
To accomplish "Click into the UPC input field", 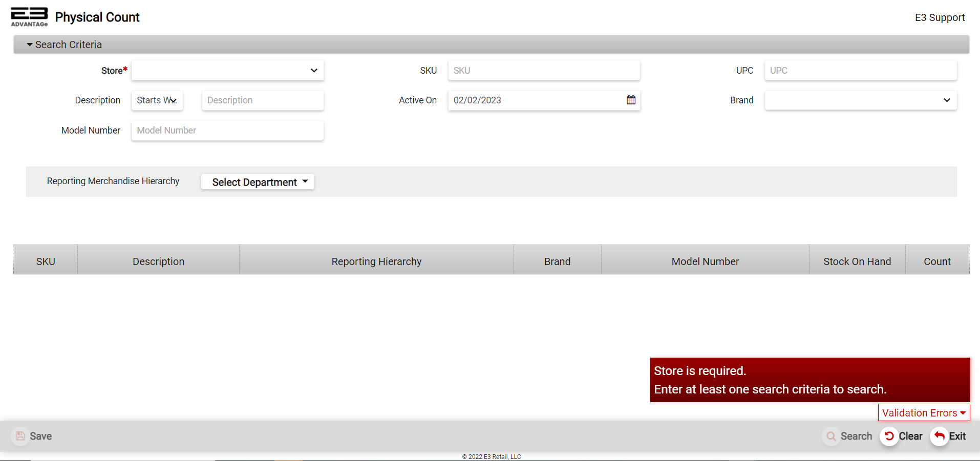I will [x=860, y=70].
